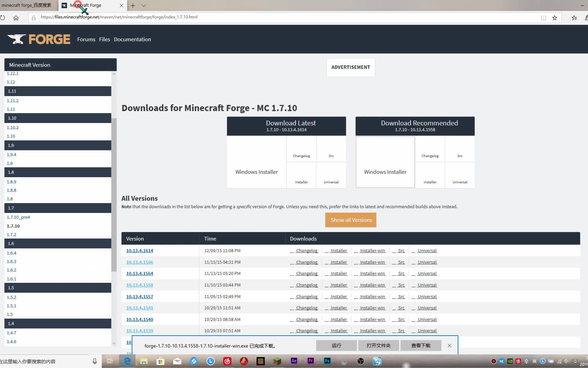Click version list scrollbar up arrow

(114, 74)
